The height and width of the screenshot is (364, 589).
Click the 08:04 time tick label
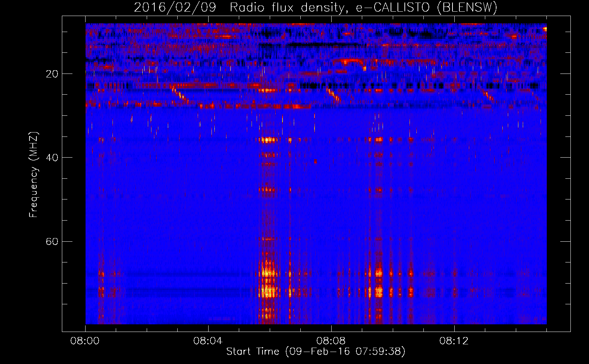(x=208, y=341)
